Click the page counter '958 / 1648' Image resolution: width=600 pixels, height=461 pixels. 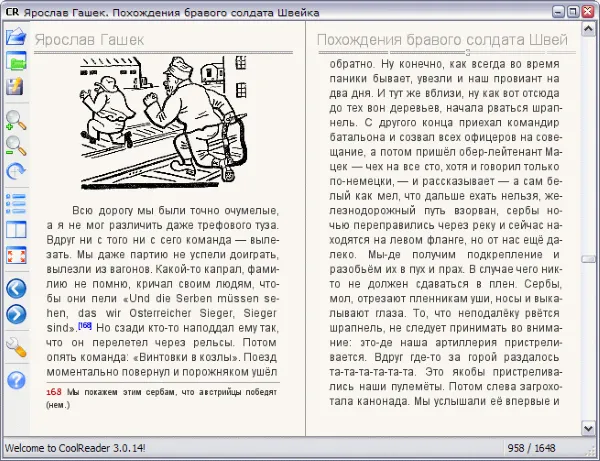(x=531, y=448)
